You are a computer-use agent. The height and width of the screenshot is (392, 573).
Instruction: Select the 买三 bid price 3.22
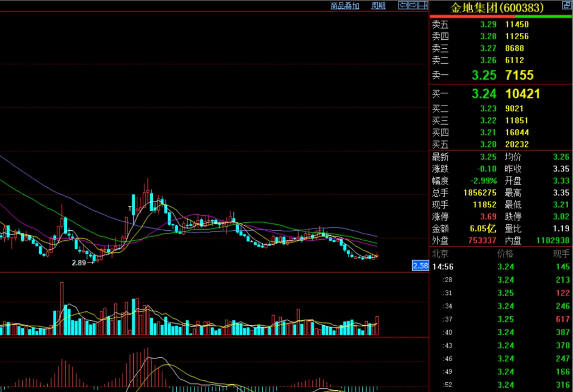coord(488,120)
